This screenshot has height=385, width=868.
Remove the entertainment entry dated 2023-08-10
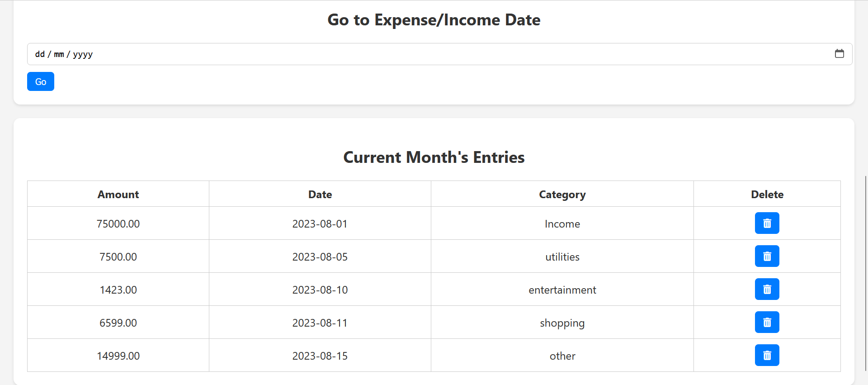click(x=767, y=289)
